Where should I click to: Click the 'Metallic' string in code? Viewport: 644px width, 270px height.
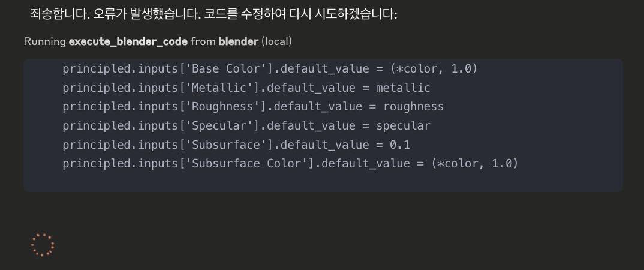coord(219,88)
